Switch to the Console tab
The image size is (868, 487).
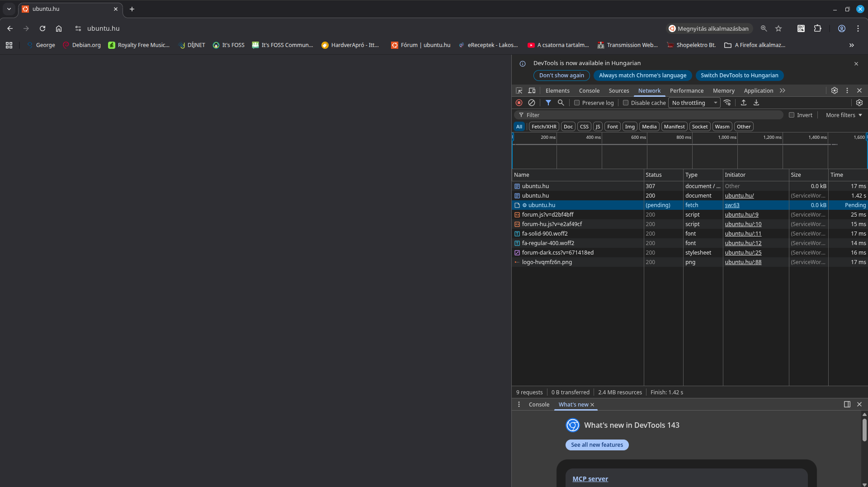click(x=589, y=90)
